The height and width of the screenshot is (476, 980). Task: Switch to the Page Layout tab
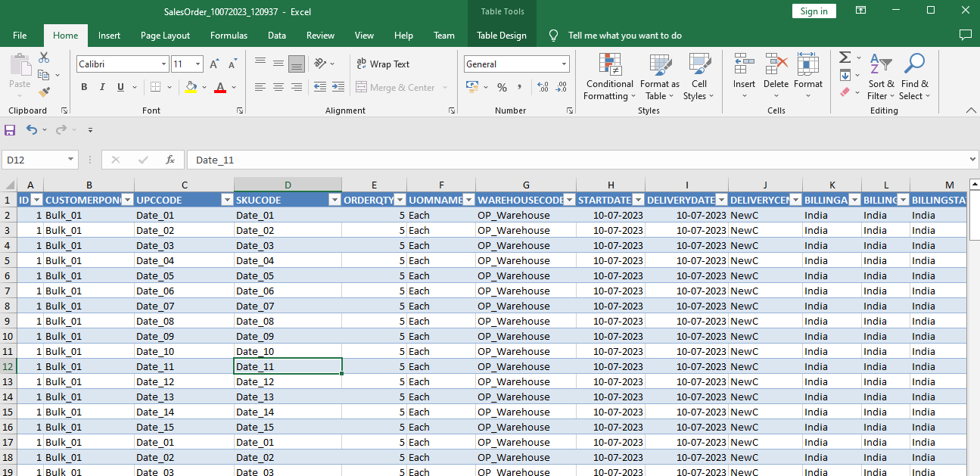point(165,36)
